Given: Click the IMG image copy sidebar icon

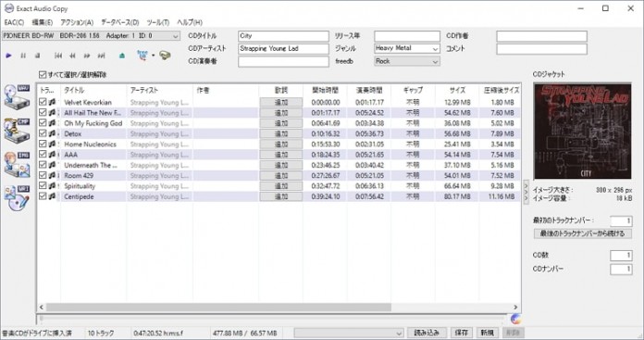Looking at the screenshot, I should tap(17, 165).
